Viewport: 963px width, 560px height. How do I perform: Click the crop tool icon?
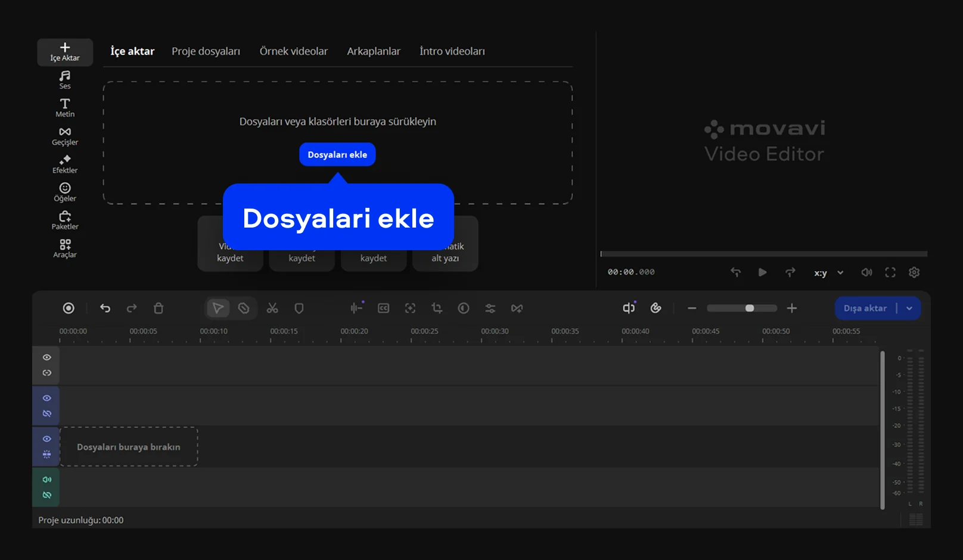tap(437, 308)
